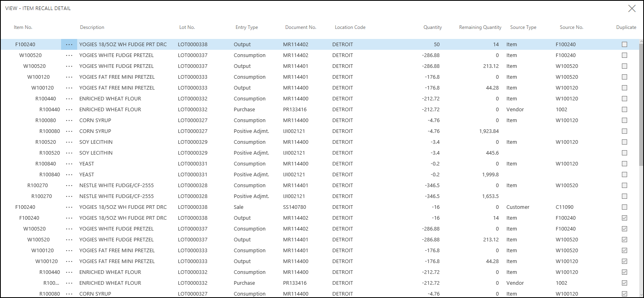Click ellipsis on NESTLE WHITE FUDGE Consumption row

coord(69,186)
